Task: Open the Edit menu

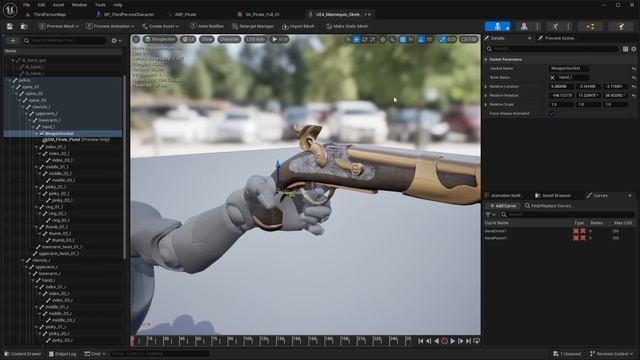Action: point(41,5)
